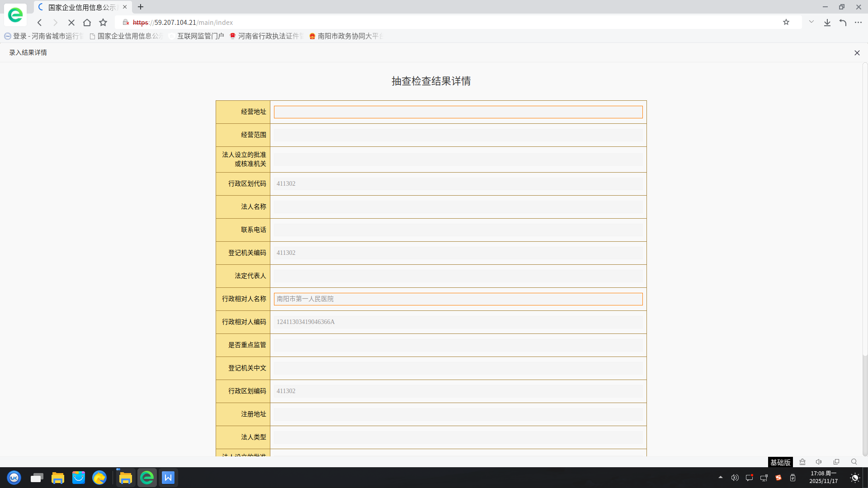The image size is (868, 488).
Task: Expand the system tray hidden icons arrow
Action: pos(721,477)
